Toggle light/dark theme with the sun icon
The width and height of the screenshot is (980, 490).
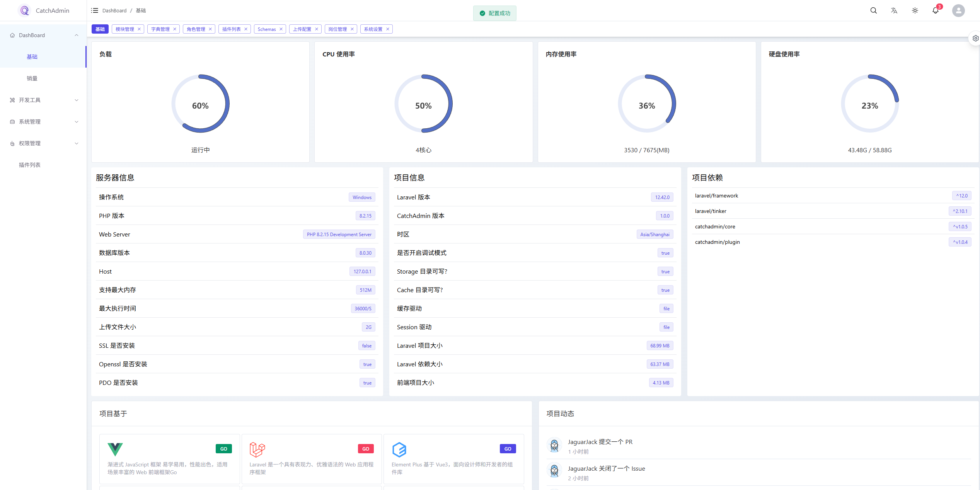pos(915,10)
